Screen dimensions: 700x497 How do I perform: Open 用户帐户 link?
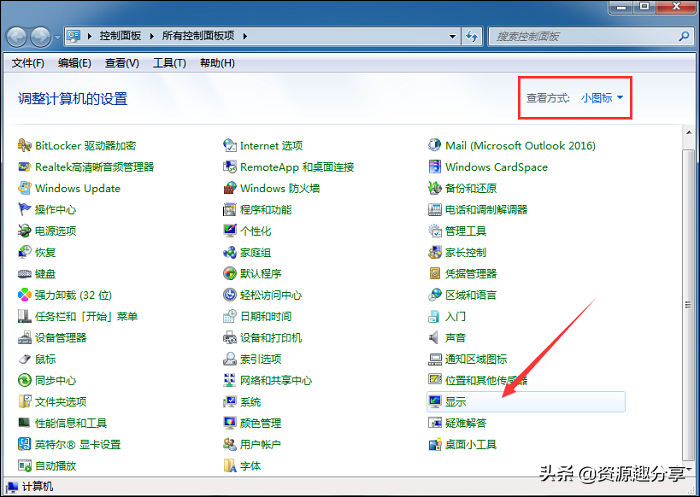pyautogui.click(x=260, y=444)
